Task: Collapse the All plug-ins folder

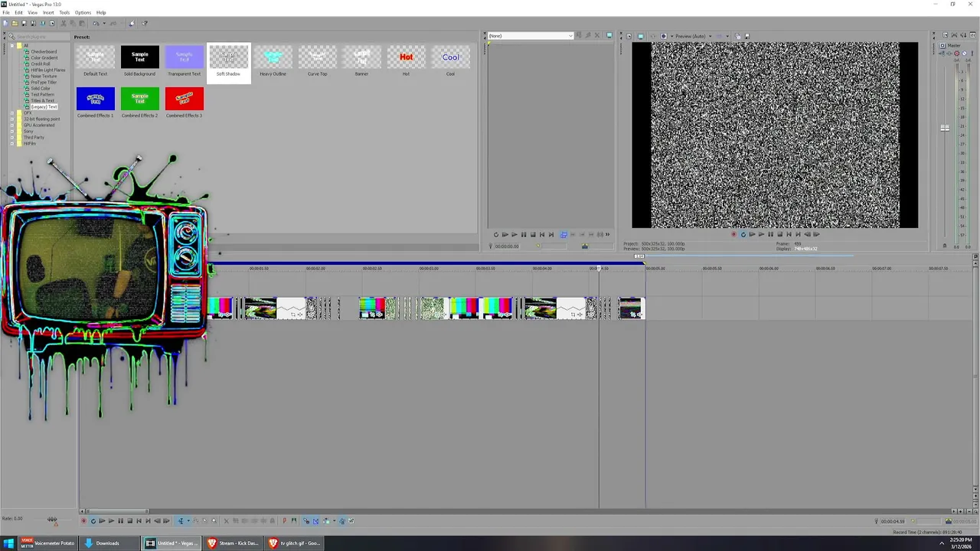Action: tap(12, 45)
